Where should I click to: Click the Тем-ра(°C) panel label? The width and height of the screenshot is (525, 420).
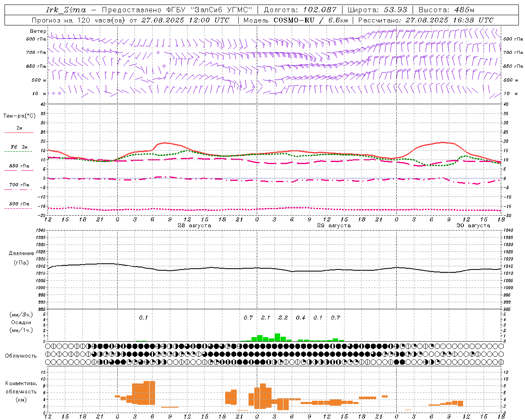19,116
